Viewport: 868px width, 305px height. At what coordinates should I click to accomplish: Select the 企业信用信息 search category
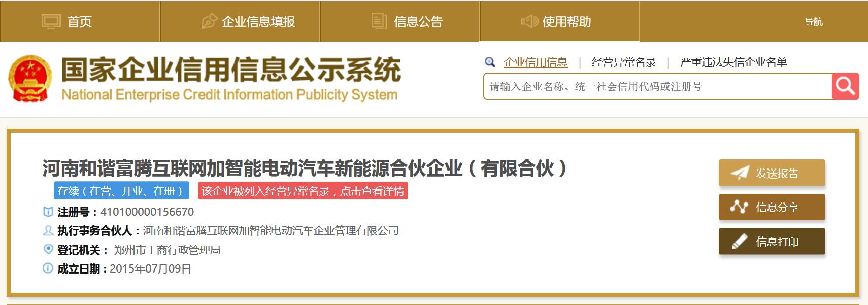pos(536,62)
